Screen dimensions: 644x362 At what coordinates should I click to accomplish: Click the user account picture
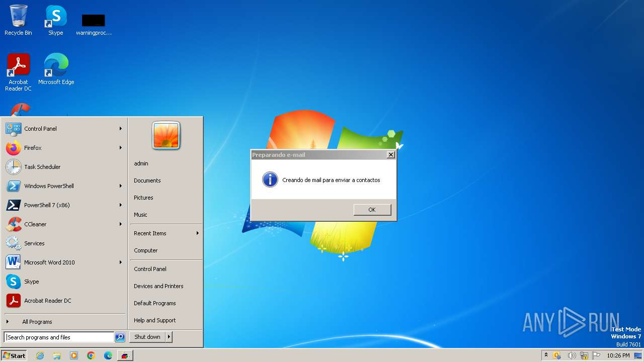(166, 135)
